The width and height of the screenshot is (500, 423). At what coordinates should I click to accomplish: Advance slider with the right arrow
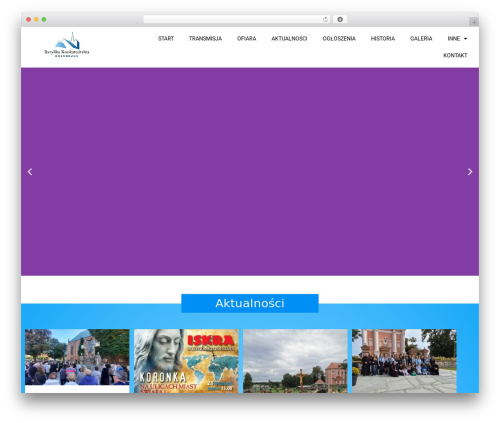[x=470, y=172]
